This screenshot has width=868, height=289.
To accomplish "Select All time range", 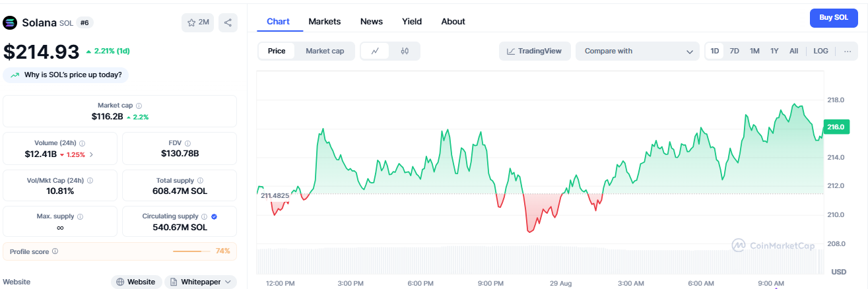I will (x=793, y=51).
